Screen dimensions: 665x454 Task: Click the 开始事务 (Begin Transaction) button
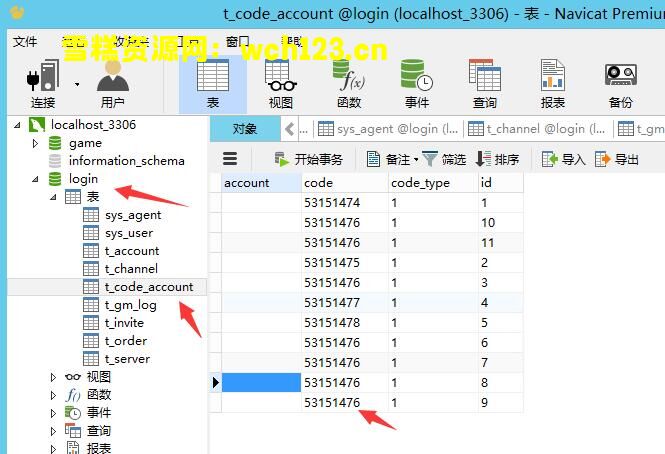pyautogui.click(x=309, y=159)
